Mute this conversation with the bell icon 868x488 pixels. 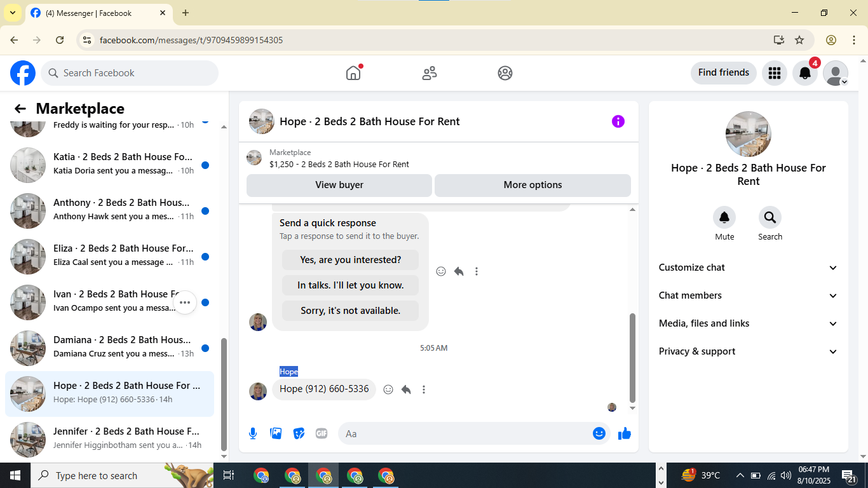pyautogui.click(x=724, y=218)
